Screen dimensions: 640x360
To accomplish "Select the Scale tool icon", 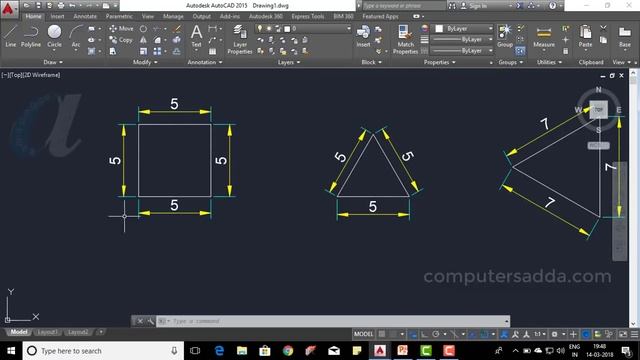I will [x=143, y=51].
